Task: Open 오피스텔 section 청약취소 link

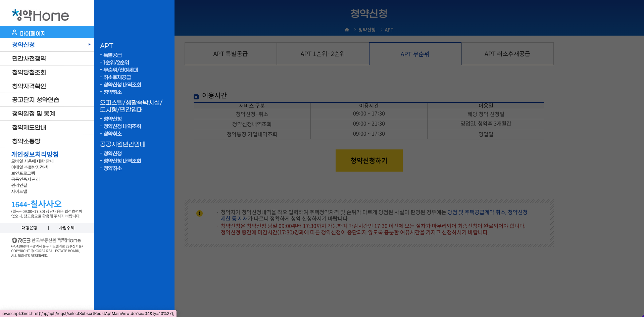Action: [112, 134]
